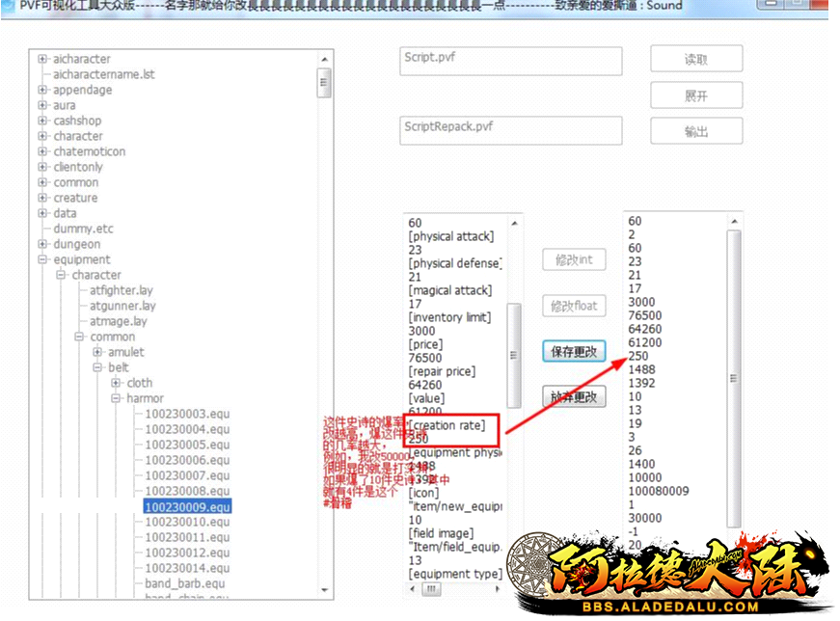The image size is (840, 621).
Task: Collapse the equipment tree node
Action: (42, 259)
